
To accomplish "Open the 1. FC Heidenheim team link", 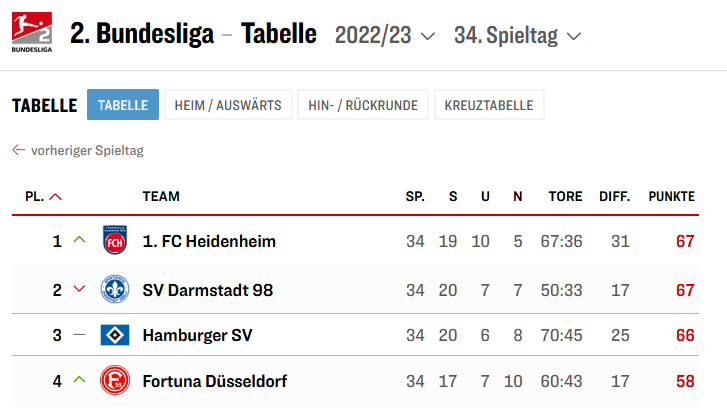I will tap(209, 241).
